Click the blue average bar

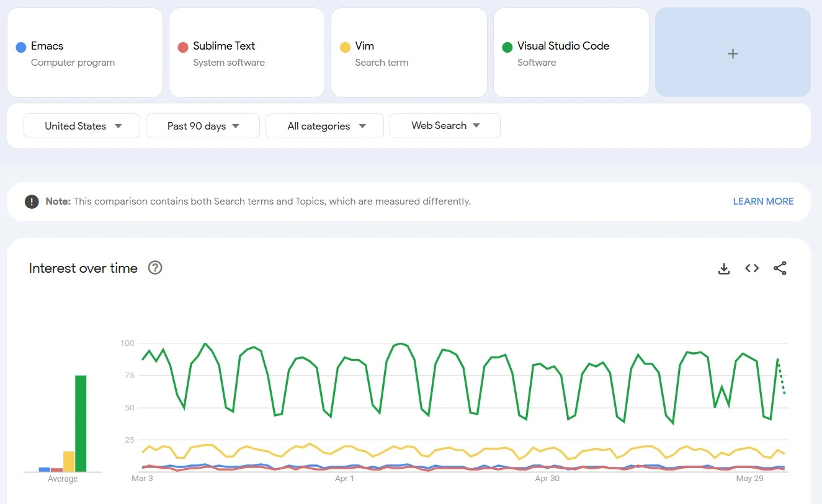pos(45,469)
